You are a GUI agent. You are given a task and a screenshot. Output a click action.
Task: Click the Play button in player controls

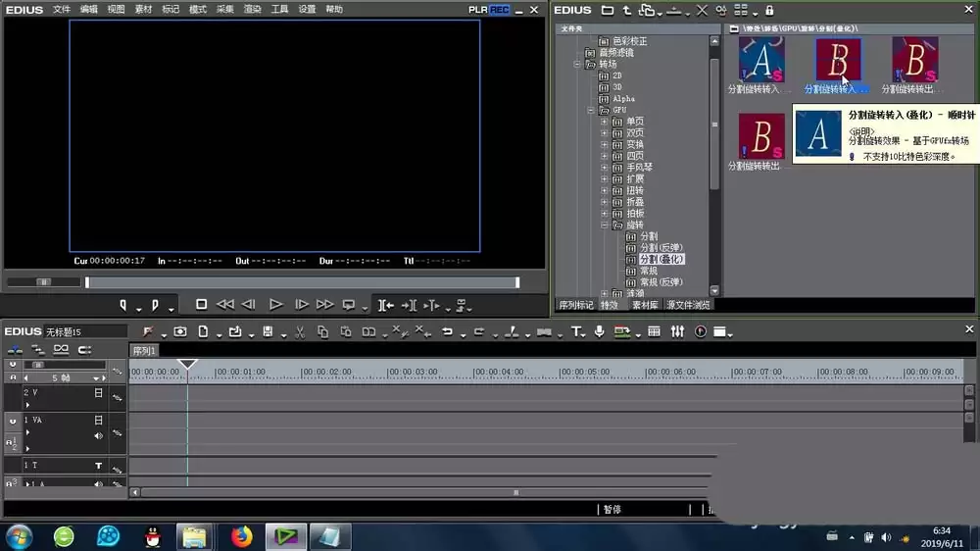click(275, 305)
